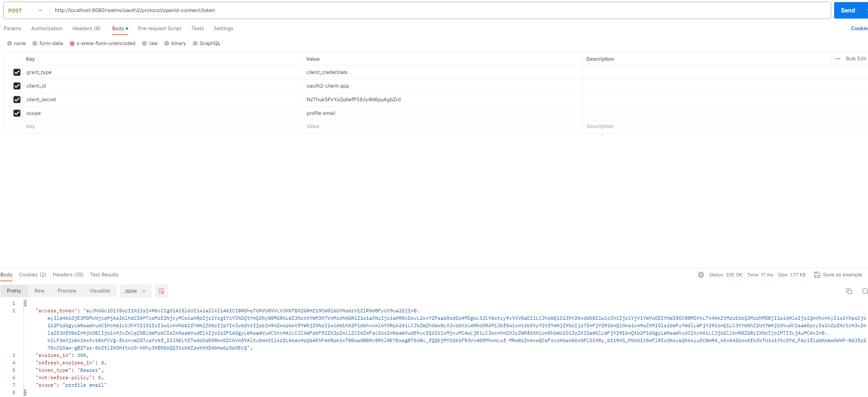Image resolution: width=868 pixels, height=397 pixels.
Task: Uncheck the client_id parameter checkbox
Action: [17, 86]
